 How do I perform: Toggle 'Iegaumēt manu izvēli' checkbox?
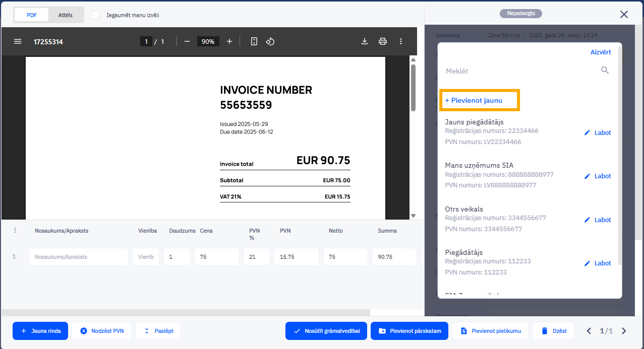(95, 15)
